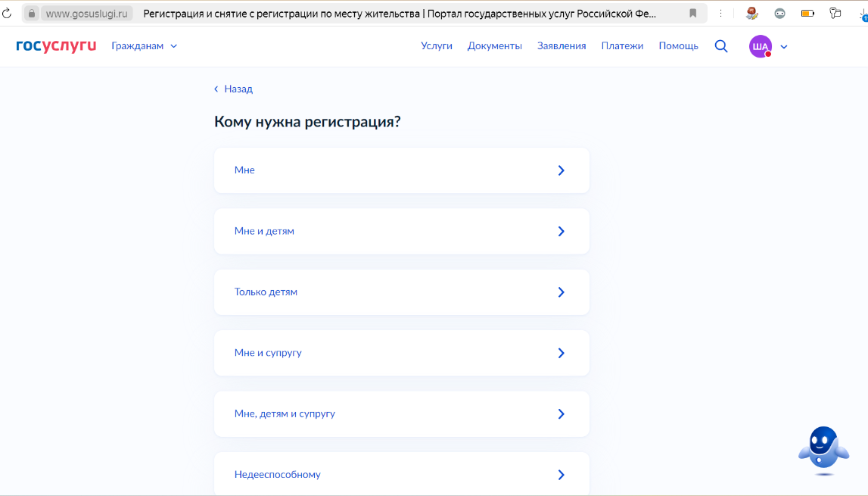The height and width of the screenshot is (496, 868).
Task: Expand the profile menu chevron
Action: click(784, 47)
